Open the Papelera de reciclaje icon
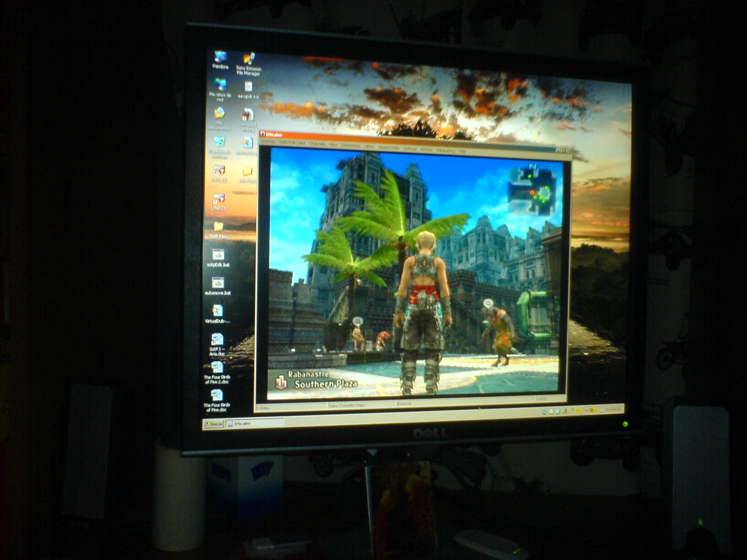Viewport: 747px width, 560px height. click(x=220, y=147)
